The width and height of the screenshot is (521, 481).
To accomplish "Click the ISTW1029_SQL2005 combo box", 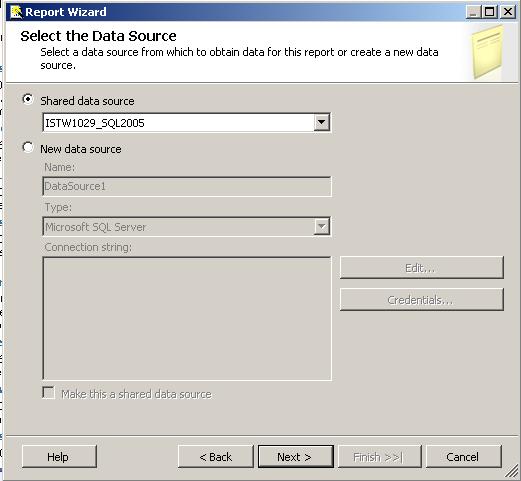I will point(187,123).
